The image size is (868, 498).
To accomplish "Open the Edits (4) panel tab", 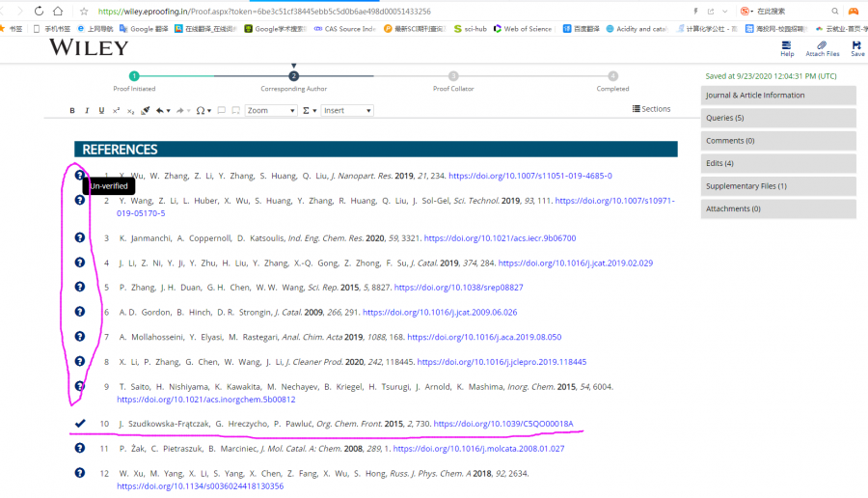I will (x=777, y=163).
